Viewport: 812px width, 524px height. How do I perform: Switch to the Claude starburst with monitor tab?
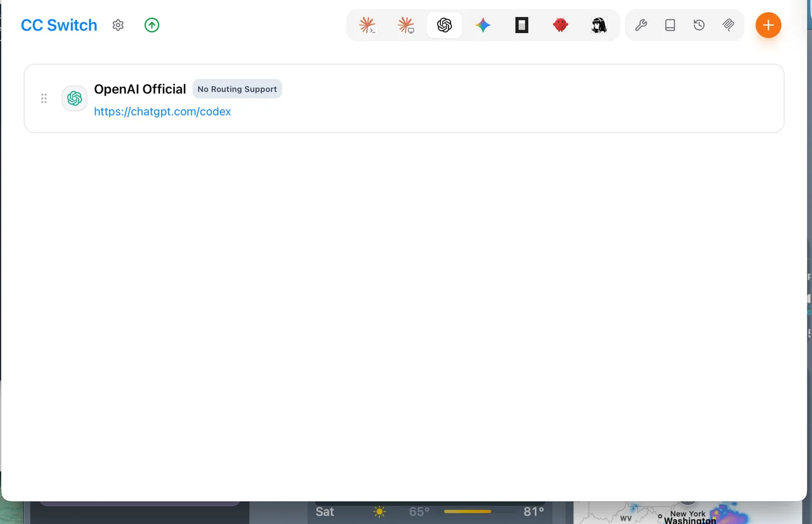(x=406, y=25)
